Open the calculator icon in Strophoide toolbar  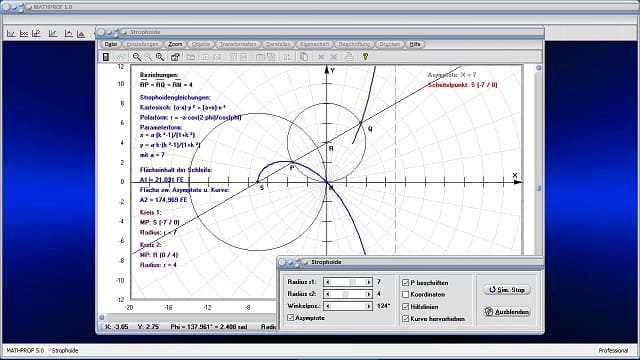click(106, 57)
